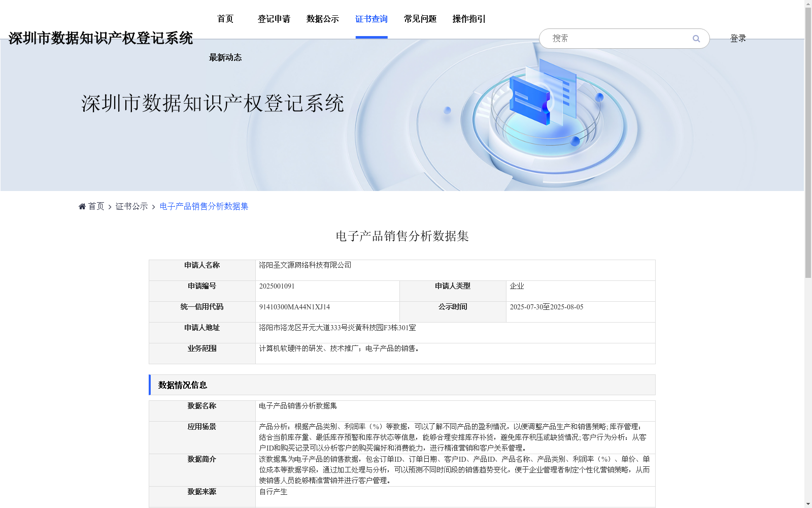
Task: Select the 自行产生 data source value
Action: (273, 492)
